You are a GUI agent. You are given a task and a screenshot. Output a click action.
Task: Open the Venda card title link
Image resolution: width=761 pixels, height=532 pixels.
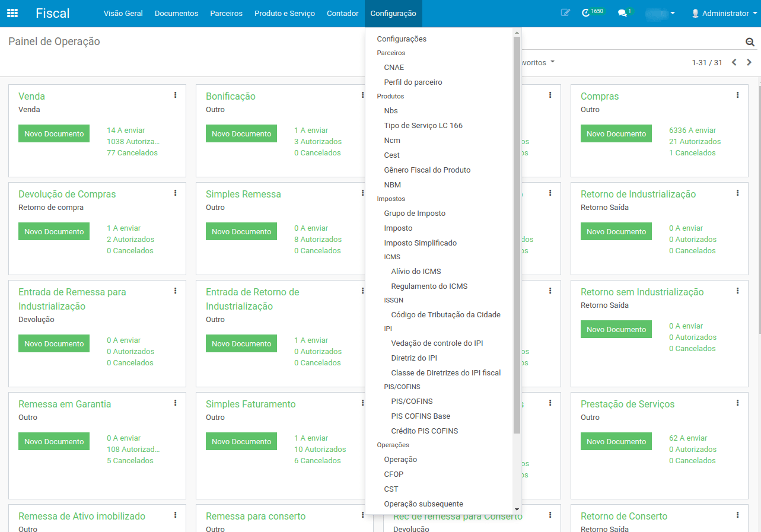[31, 96]
